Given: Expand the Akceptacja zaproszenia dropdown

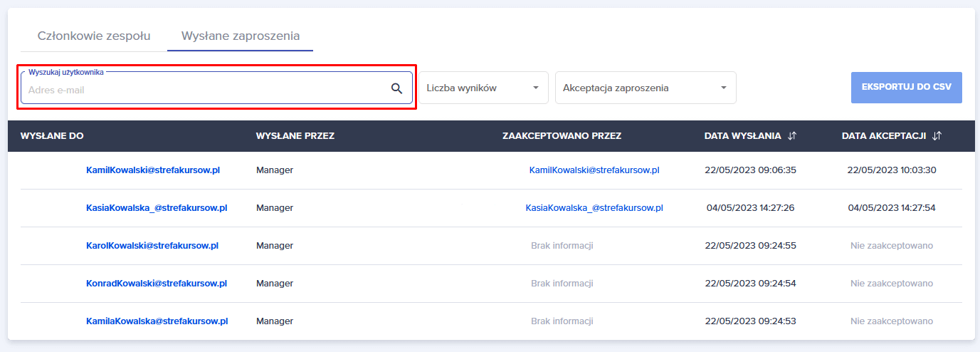Looking at the screenshot, I should (645, 88).
